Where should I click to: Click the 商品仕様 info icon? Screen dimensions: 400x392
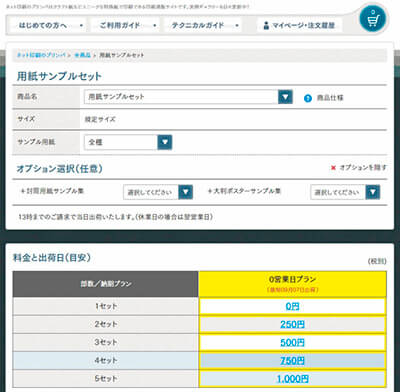[308, 98]
